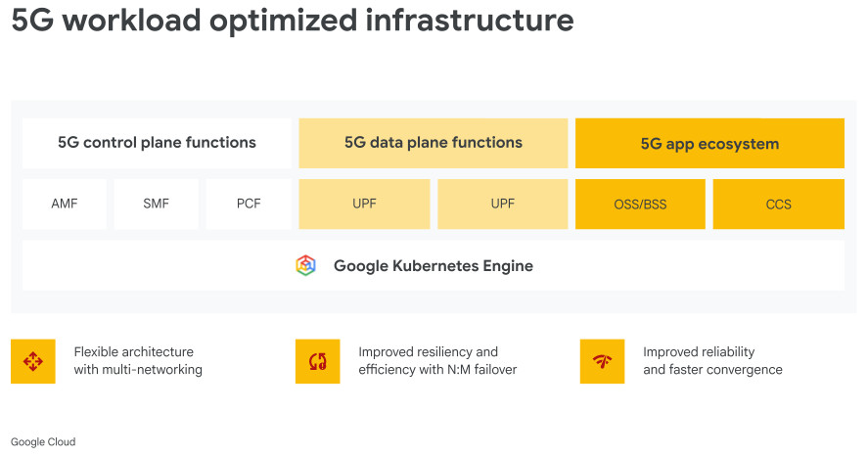
Task: Select the 5G data plane functions header
Action: click(434, 143)
